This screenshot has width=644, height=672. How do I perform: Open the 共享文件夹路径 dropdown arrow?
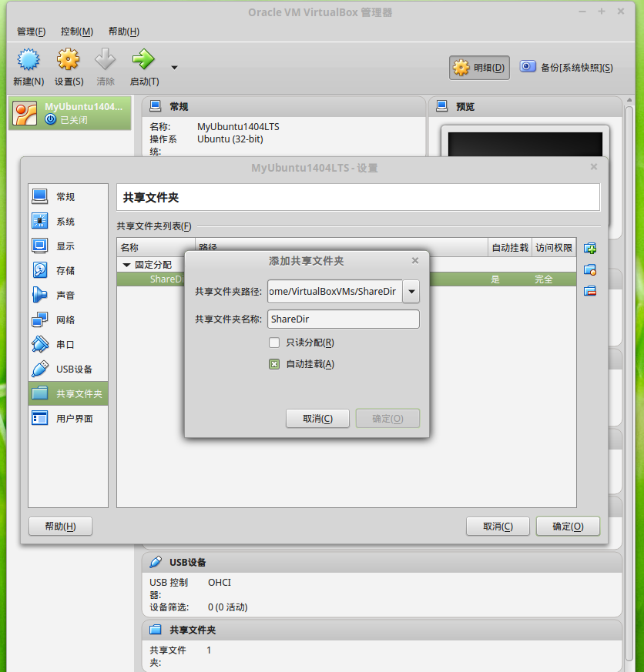[411, 292]
